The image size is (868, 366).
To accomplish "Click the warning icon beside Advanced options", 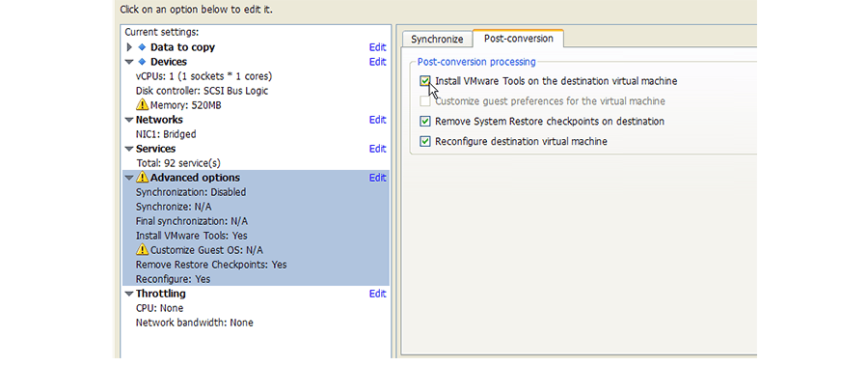I will tap(143, 178).
